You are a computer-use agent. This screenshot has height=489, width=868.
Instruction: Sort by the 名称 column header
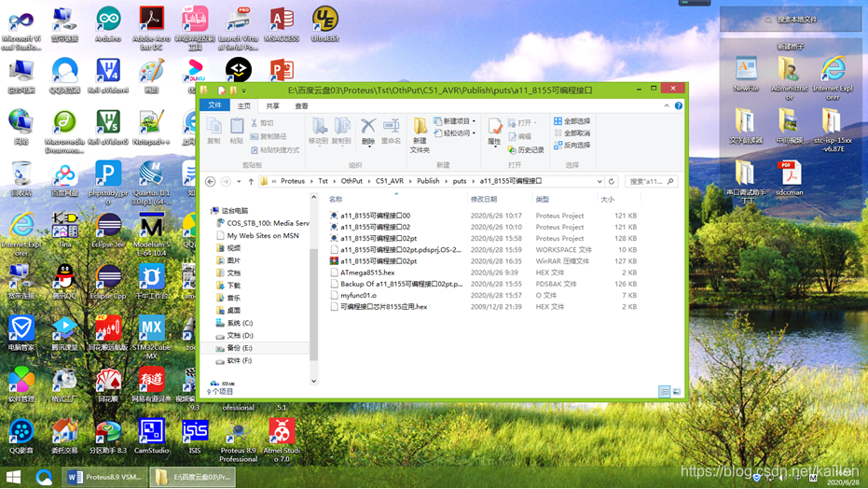pos(336,200)
